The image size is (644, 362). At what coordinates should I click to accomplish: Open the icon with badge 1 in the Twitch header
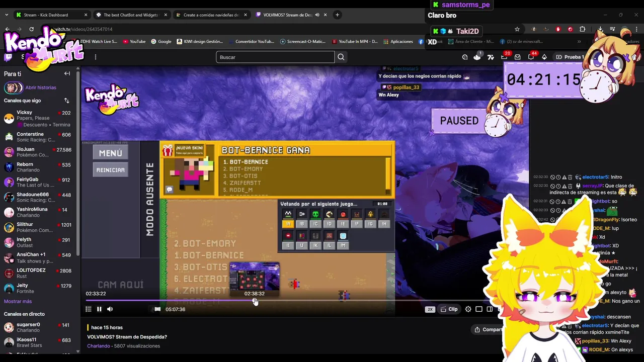477,57
